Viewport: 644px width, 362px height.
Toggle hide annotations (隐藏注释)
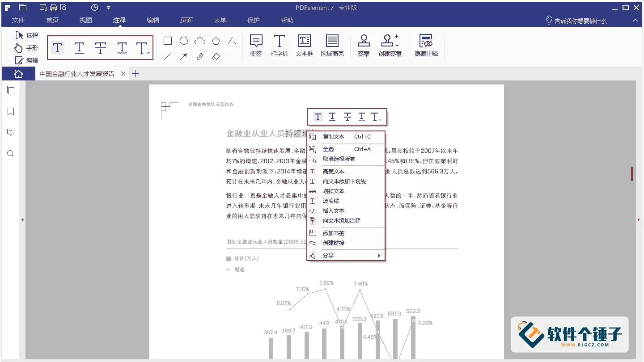pos(426,45)
